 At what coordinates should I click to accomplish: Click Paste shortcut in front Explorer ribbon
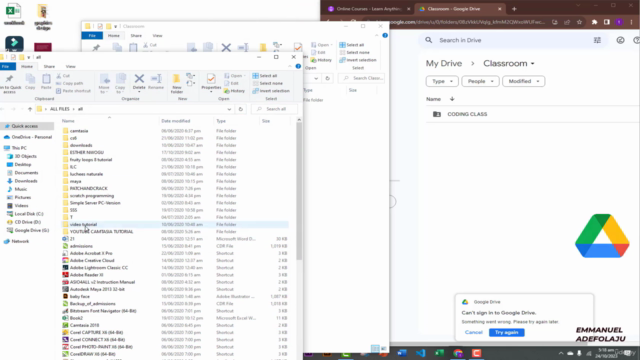point(73,91)
